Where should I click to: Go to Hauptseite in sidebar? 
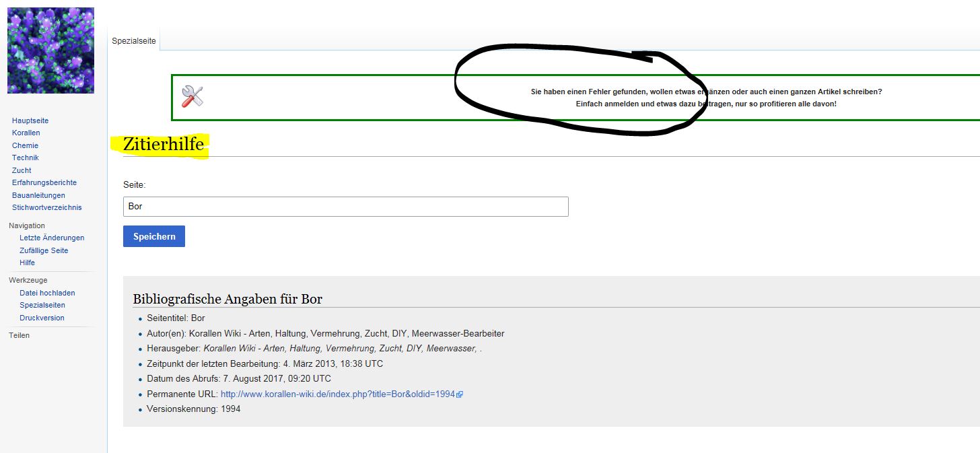click(30, 120)
